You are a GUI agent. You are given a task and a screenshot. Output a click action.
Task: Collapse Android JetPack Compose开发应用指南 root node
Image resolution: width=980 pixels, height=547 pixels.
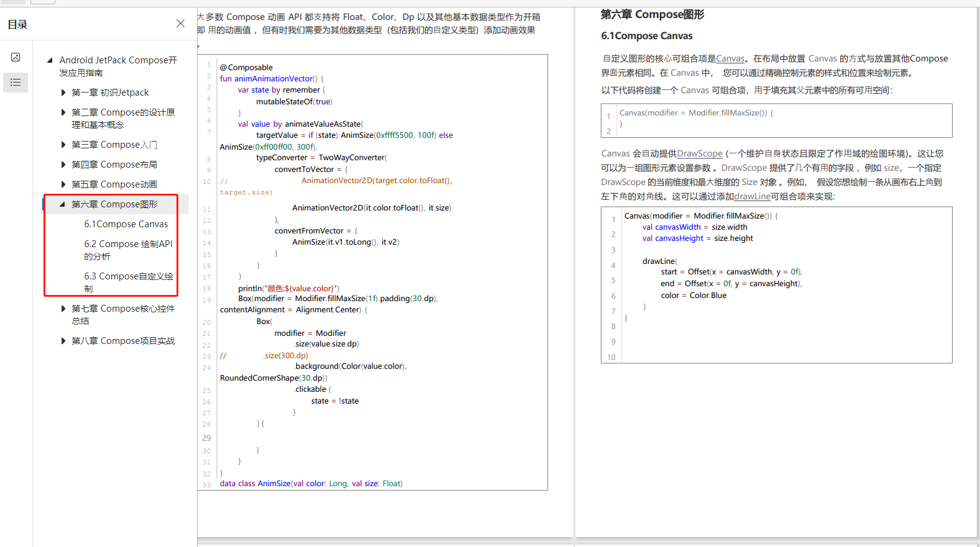pyautogui.click(x=50, y=60)
